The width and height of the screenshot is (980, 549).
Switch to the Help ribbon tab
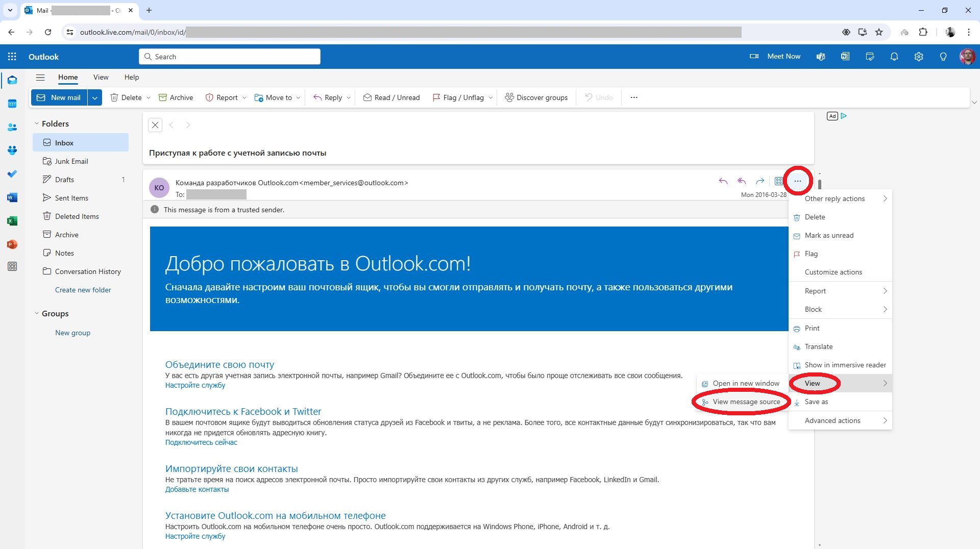click(x=132, y=78)
